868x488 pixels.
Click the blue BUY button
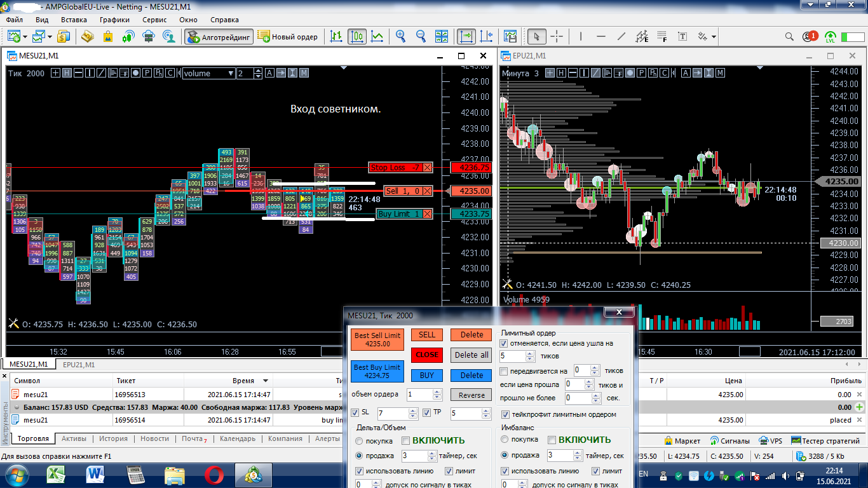pyautogui.click(x=427, y=376)
